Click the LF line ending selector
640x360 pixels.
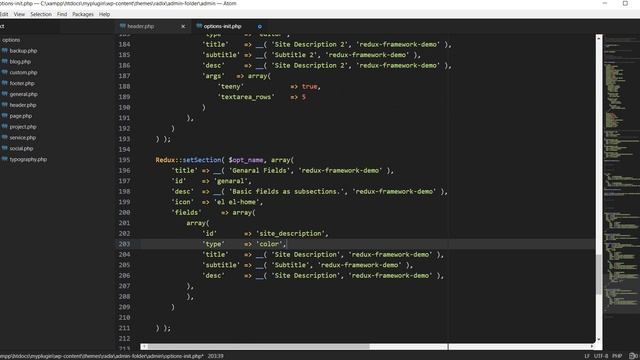click(587, 356)
